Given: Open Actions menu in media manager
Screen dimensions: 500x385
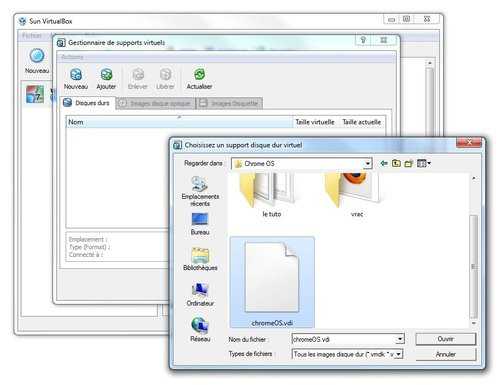Looking at the screenshot, I should [72, 57].
